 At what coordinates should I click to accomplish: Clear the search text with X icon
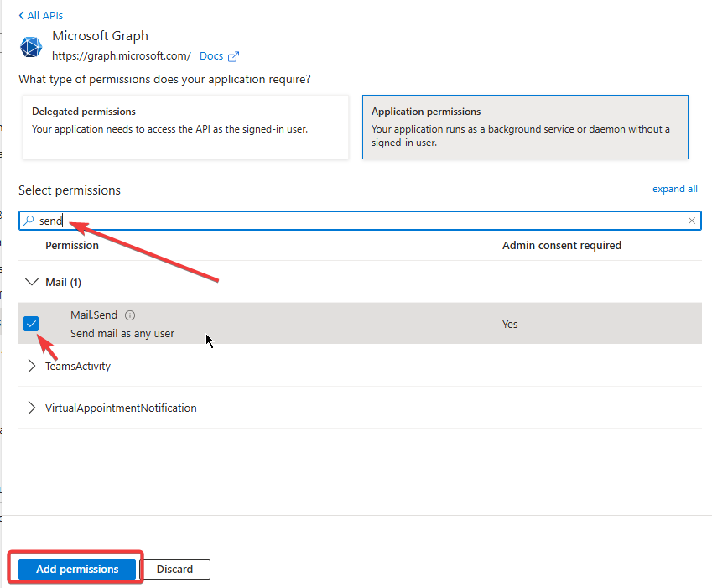(x=691, y=221)
